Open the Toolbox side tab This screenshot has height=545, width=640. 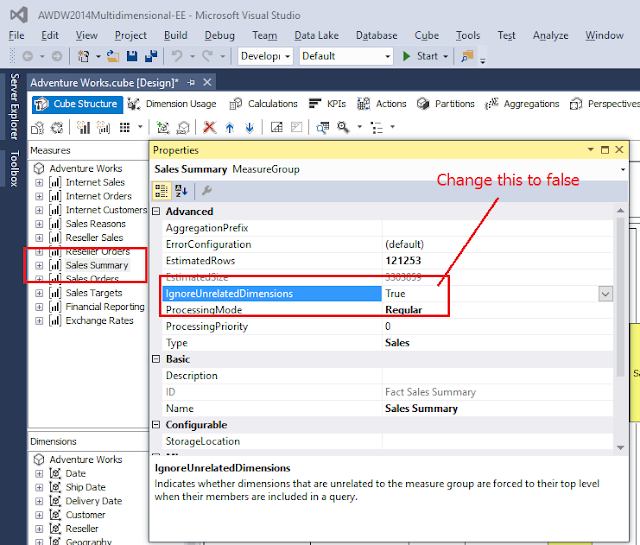coord(14,169)
